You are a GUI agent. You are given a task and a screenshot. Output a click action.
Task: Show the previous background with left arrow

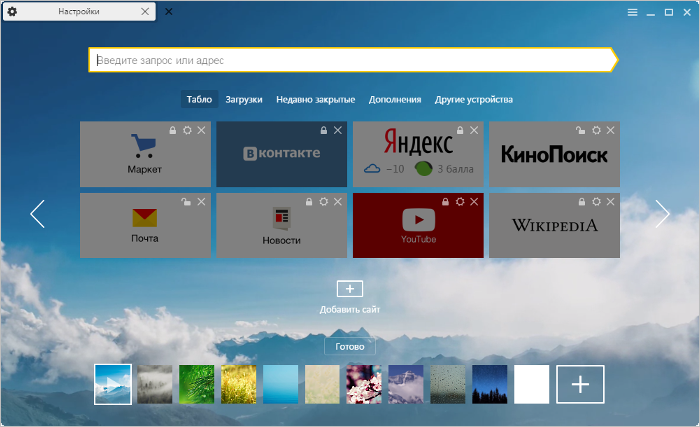pyautogui.click(x=38, y=214)
